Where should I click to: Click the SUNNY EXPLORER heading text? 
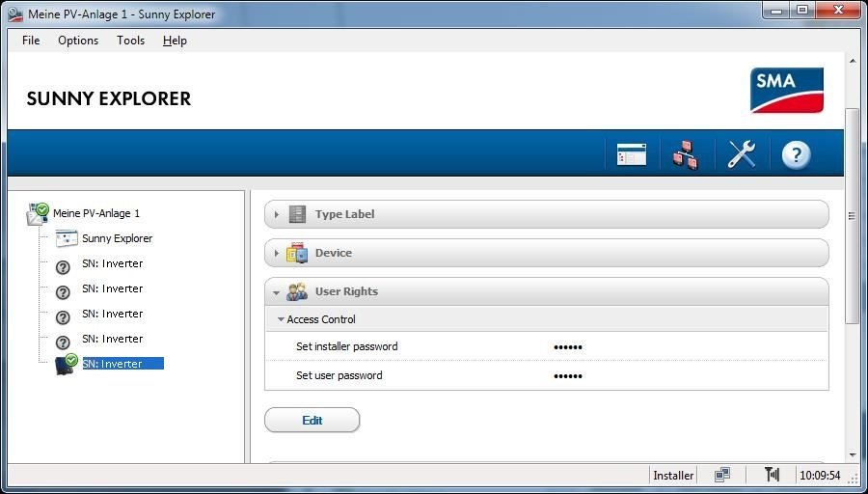108,98
